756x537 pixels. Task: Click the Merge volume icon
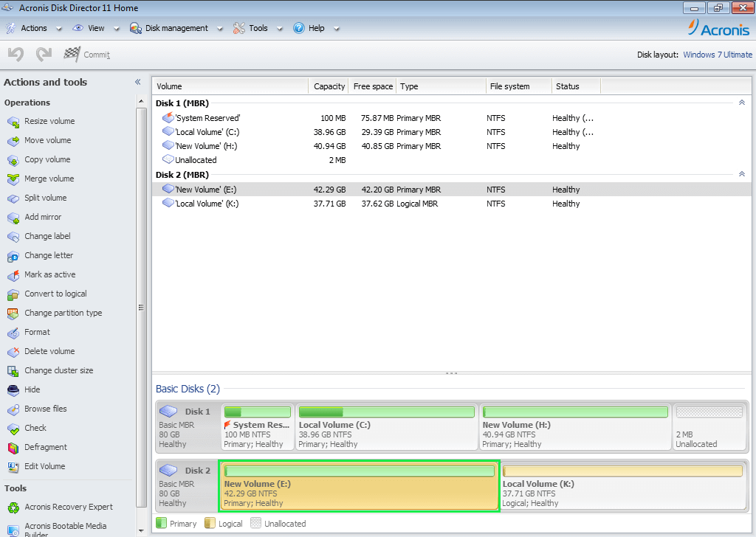[13, 179]
